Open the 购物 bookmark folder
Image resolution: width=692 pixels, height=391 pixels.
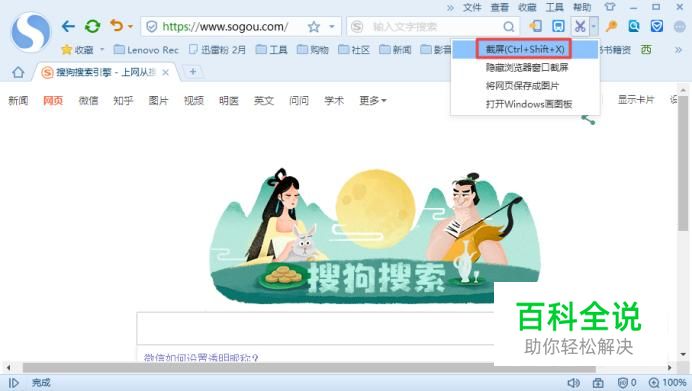pos(312,49)
